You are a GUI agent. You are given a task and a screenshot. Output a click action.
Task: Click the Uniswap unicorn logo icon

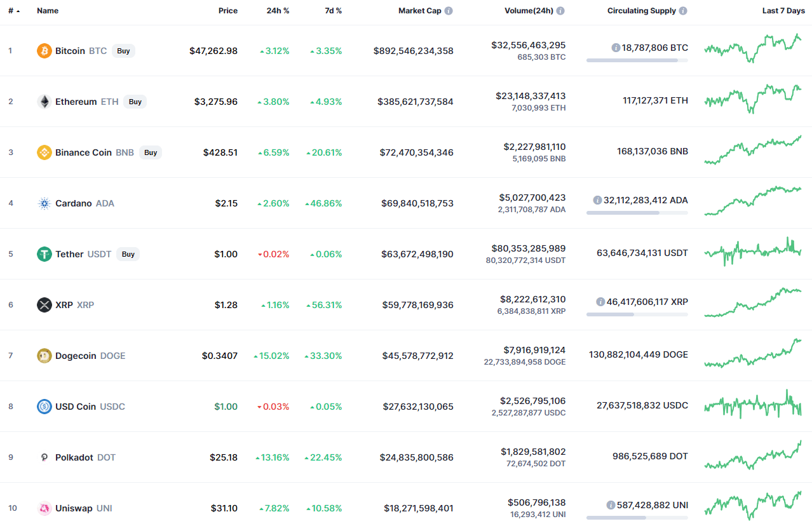coord(44,508)
